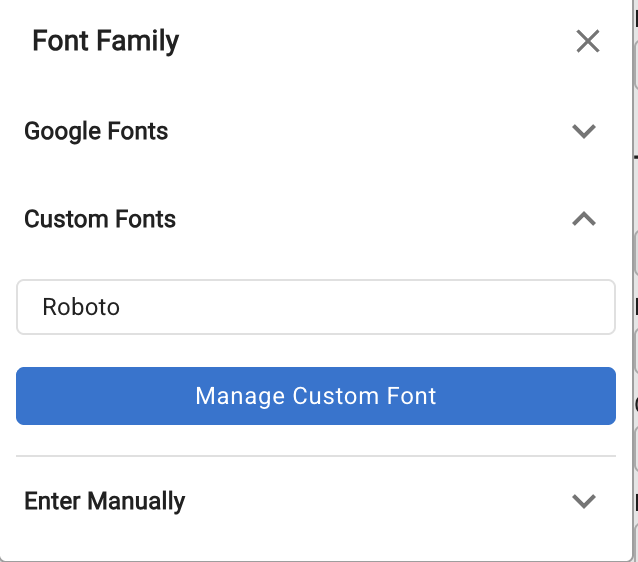Collapse the Custom Fonts section label

100,219
